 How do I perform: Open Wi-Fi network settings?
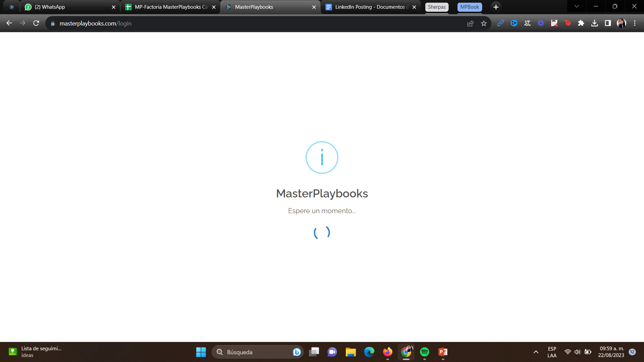(568, 352)
